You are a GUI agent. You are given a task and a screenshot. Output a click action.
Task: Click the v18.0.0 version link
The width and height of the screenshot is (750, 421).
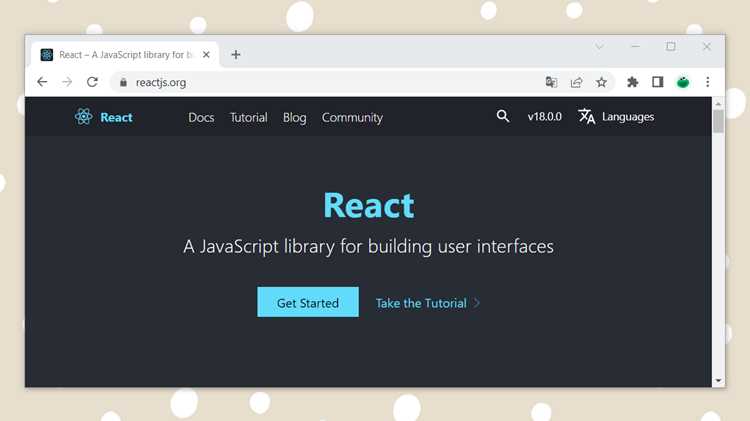click(544, 117)
